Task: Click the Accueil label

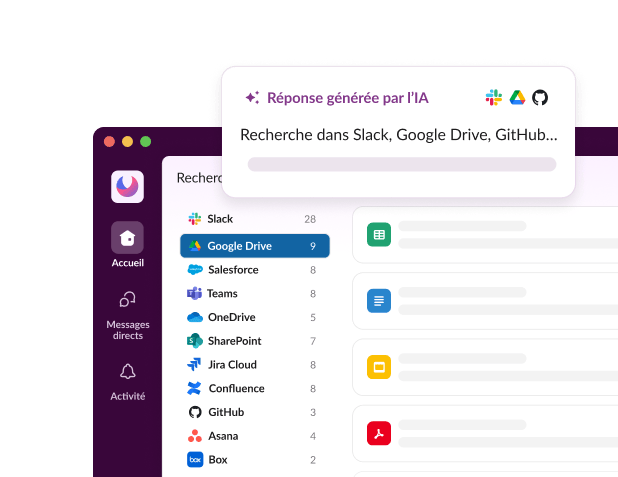Action: 127,263
